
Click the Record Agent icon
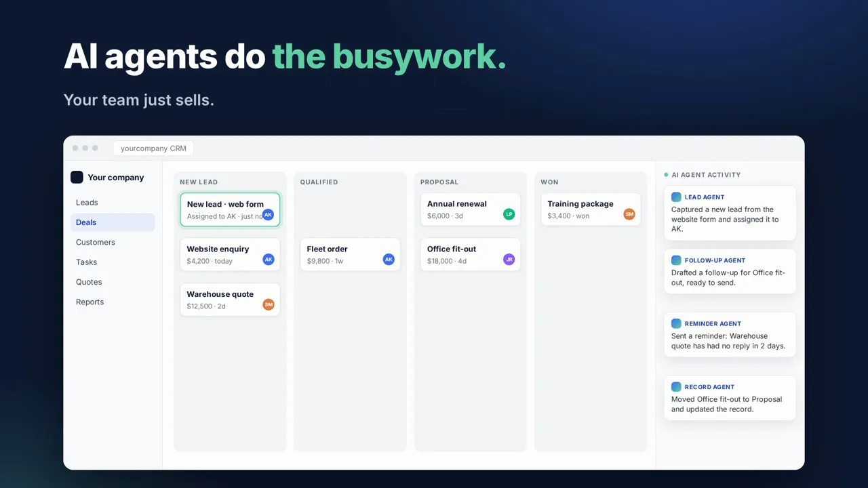pos(676,386)
